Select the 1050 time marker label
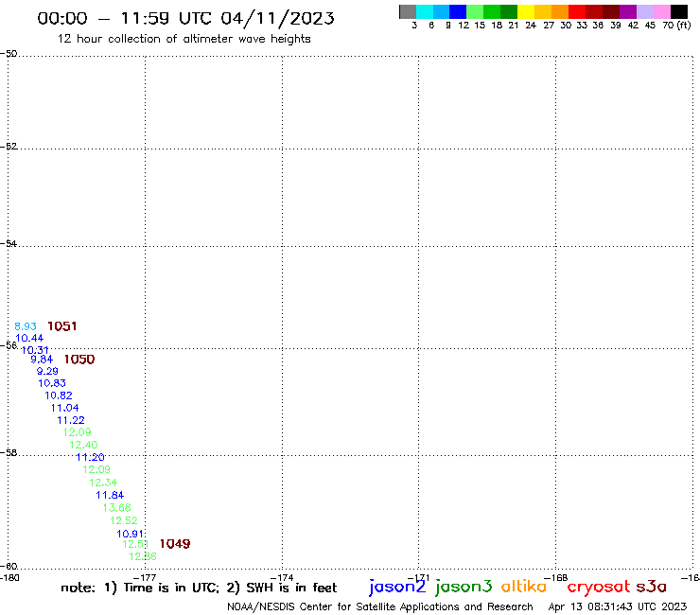 [x=79, y=360]
